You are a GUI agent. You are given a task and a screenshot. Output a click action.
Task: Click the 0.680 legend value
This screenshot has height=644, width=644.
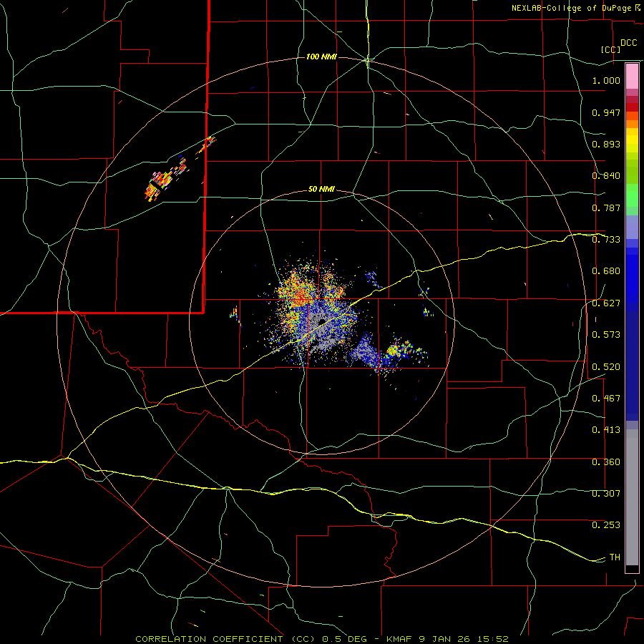pyautogui.click(x=606, y=271)
